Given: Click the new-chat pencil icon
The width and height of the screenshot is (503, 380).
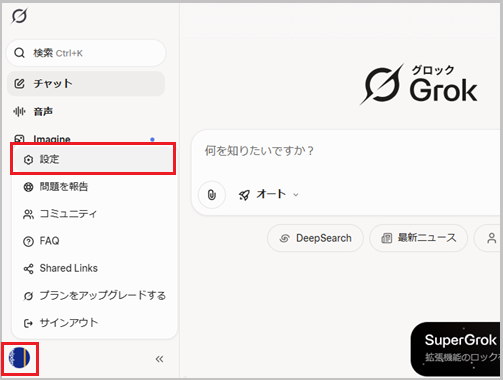Looking at the screenshot, I should [x=19, y=83].
